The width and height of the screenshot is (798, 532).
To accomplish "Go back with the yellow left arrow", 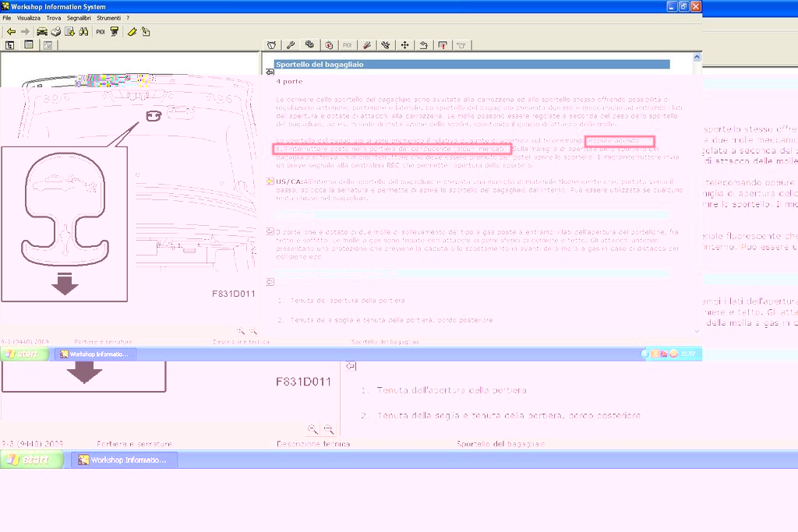I will click(x=11, y=31).
